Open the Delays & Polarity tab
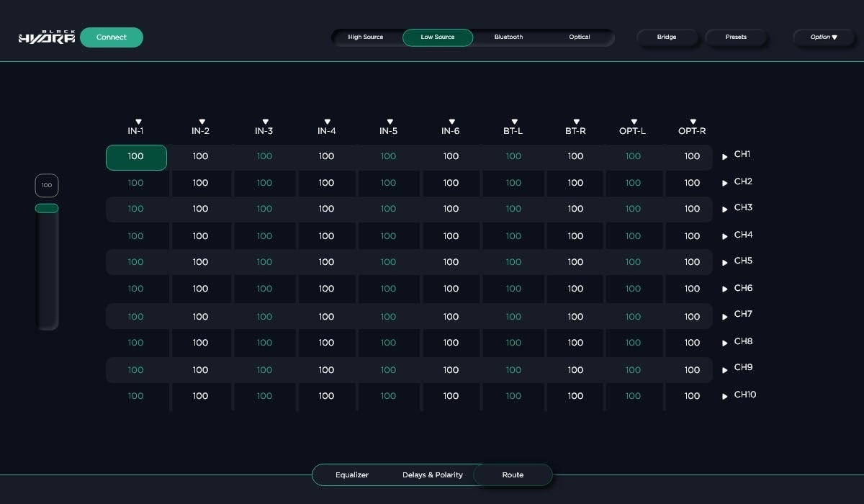 coord(433,475)
